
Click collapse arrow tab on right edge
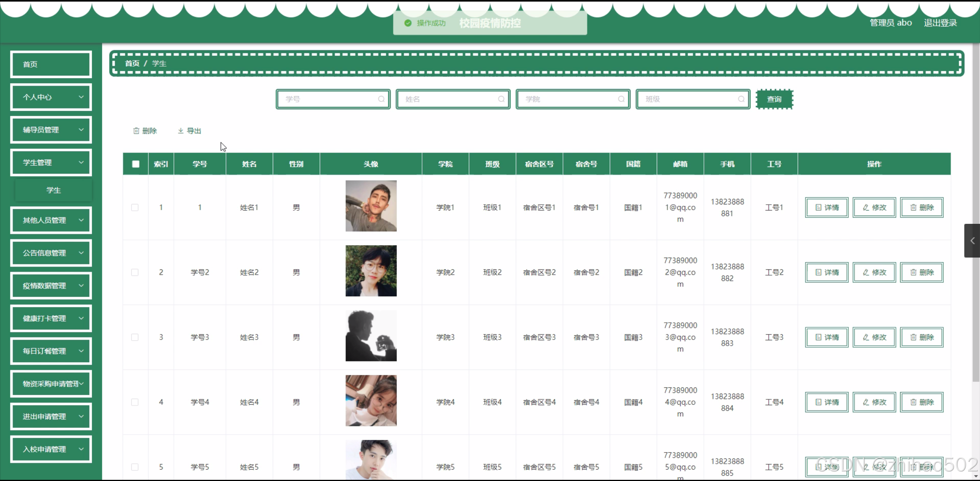pos(972,241)
